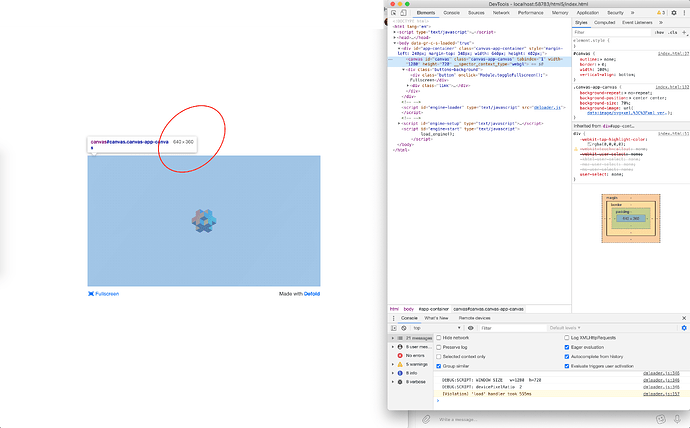This screenshot has width=690, height=428.
Task: Click the rgba color swatch in styles
Action: click(x=589, y=144)
